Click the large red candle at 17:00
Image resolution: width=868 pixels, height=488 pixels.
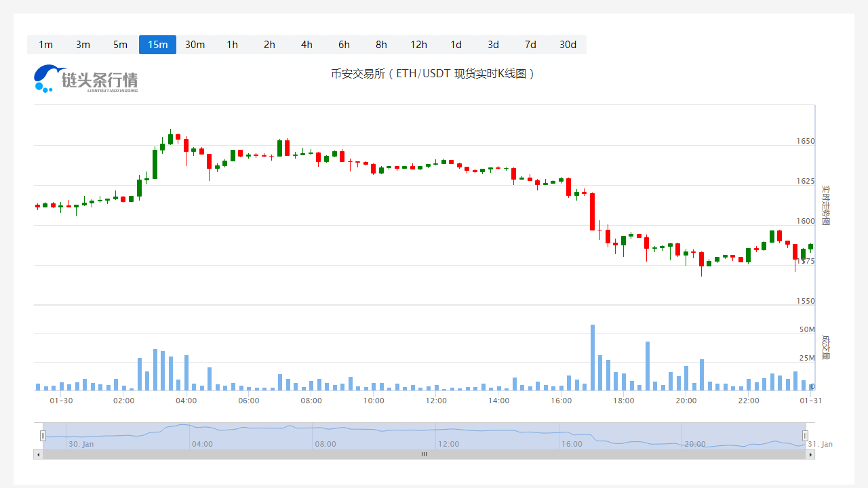[592, 211]
